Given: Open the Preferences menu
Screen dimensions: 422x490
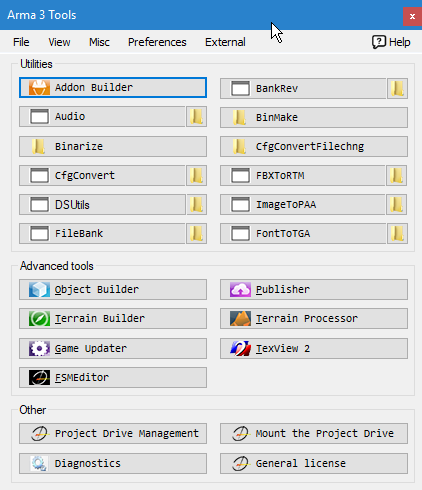Looking at the screenshot, I should tap(157, 42).
